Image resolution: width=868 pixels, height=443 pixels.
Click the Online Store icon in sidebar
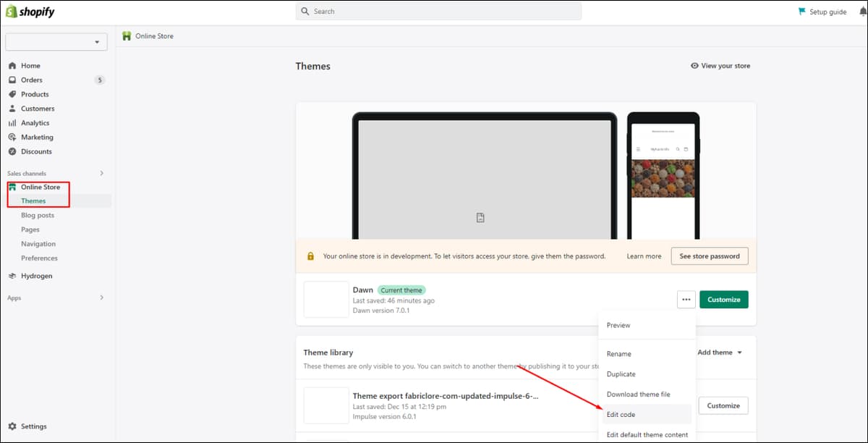(12, 187)
